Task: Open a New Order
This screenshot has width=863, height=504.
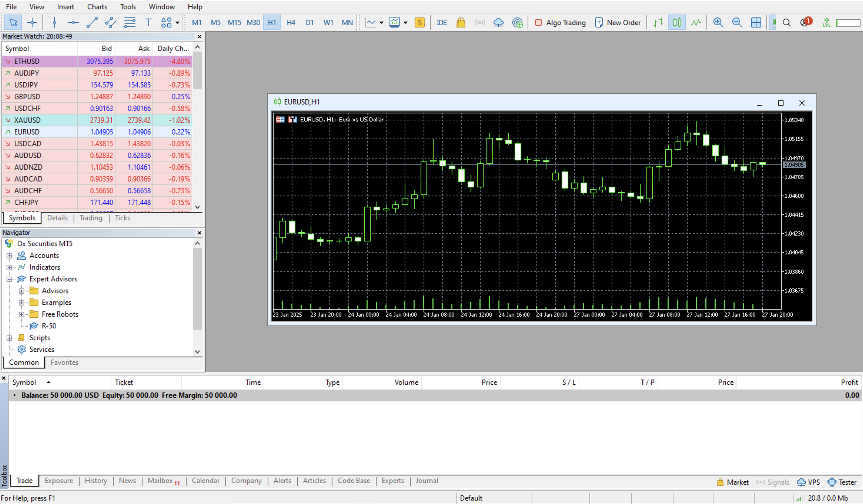Action: [x=618, y=23]
